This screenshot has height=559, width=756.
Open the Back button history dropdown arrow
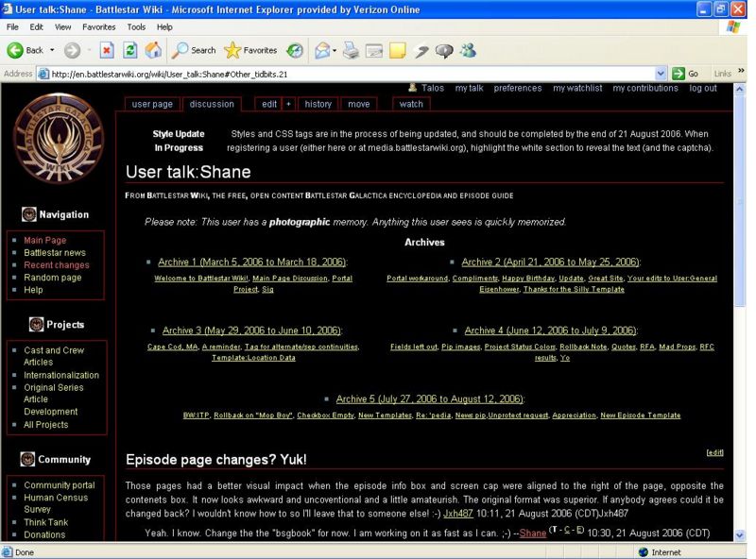(52, 50)
